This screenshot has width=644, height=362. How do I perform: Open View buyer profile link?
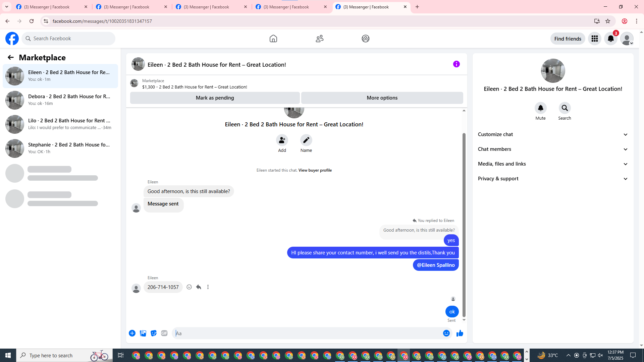tap(315, 170)
